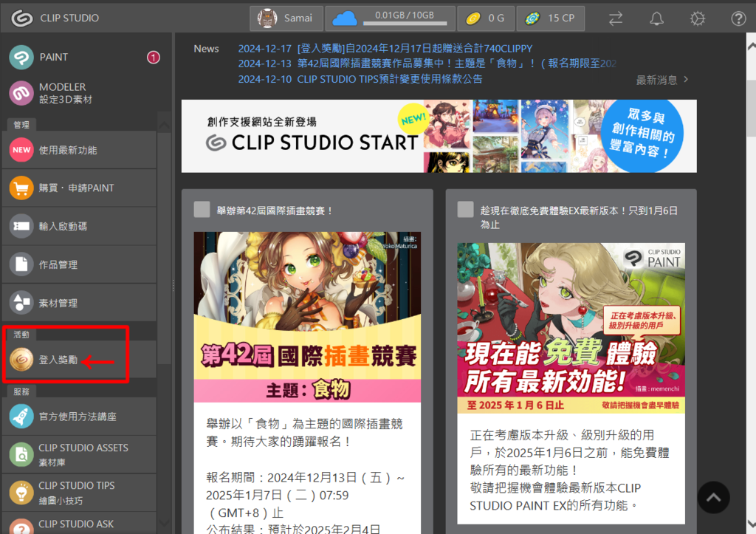
Task: Open CLIP STUDIO ASSETS 素材庫
Action: coord(79,454)
